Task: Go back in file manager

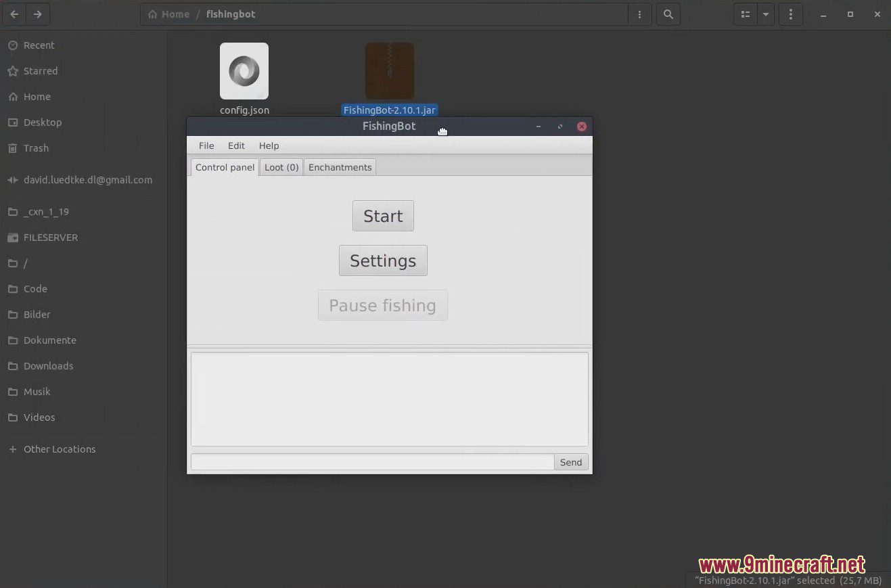Action: tap(14, 14)
